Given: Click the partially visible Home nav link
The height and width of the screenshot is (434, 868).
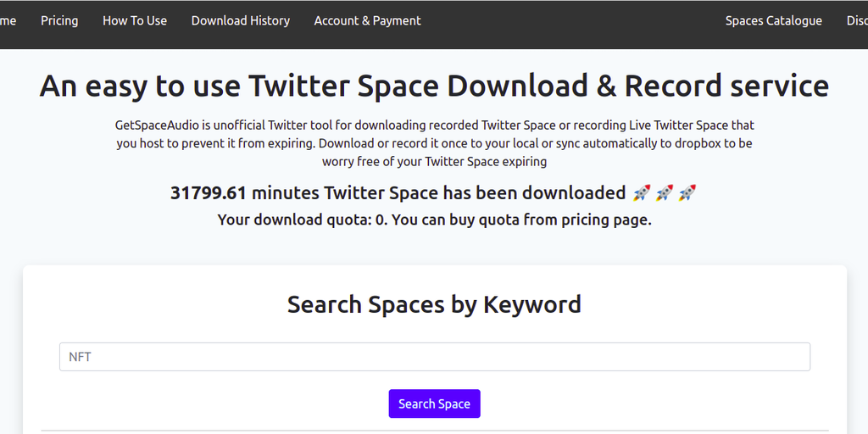Looking at the screenshot, I should tap(8, 20).
